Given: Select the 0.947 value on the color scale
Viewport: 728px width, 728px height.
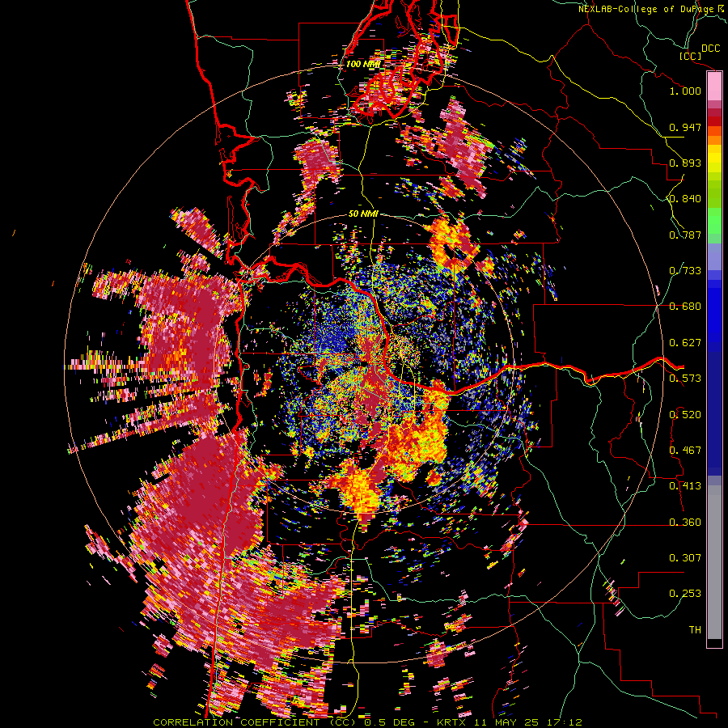Looking at the screenshot, I should coord(685,127).
